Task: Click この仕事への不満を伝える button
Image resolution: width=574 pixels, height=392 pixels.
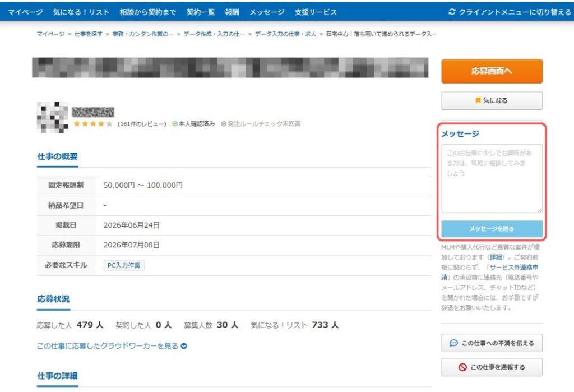Action: [492, 343]
